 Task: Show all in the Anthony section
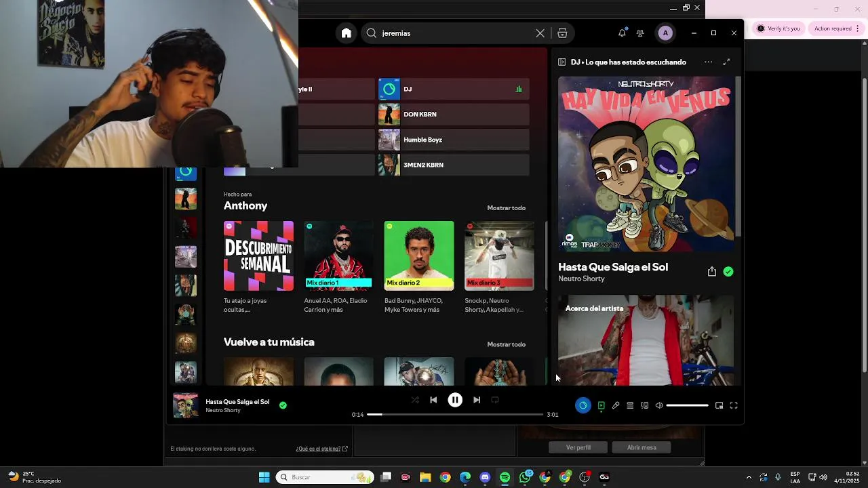pyautogui.click(x=506, y=208)
